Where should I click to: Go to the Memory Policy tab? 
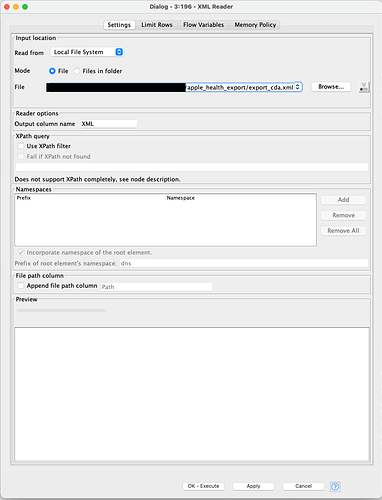click(255, 25)
